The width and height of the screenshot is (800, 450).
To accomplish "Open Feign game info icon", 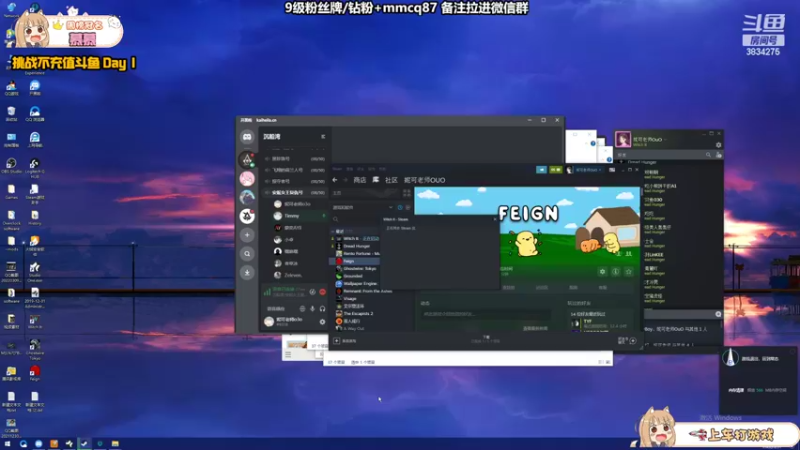I will 615,271.
